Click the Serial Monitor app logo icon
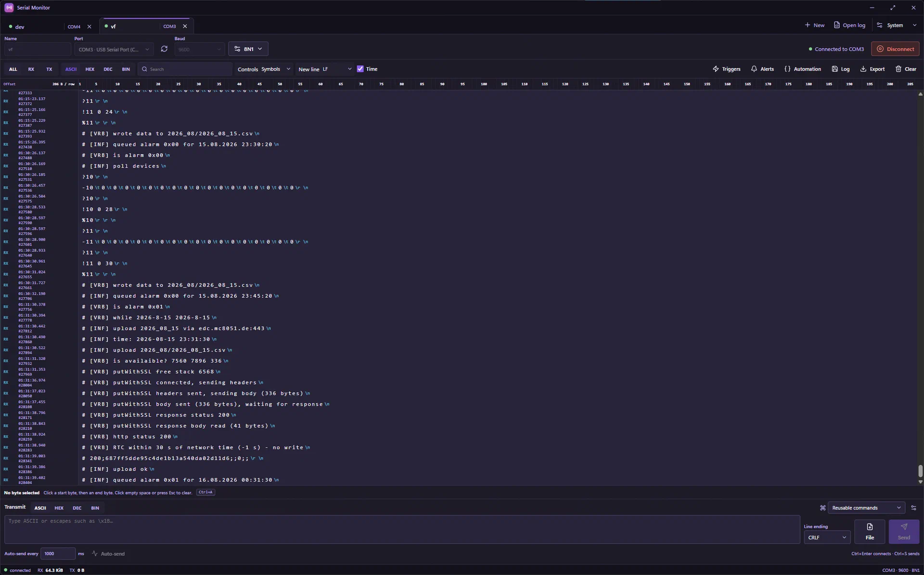This screenshot has height=575, width=924. pyautogui.click(x=9, y=8)
